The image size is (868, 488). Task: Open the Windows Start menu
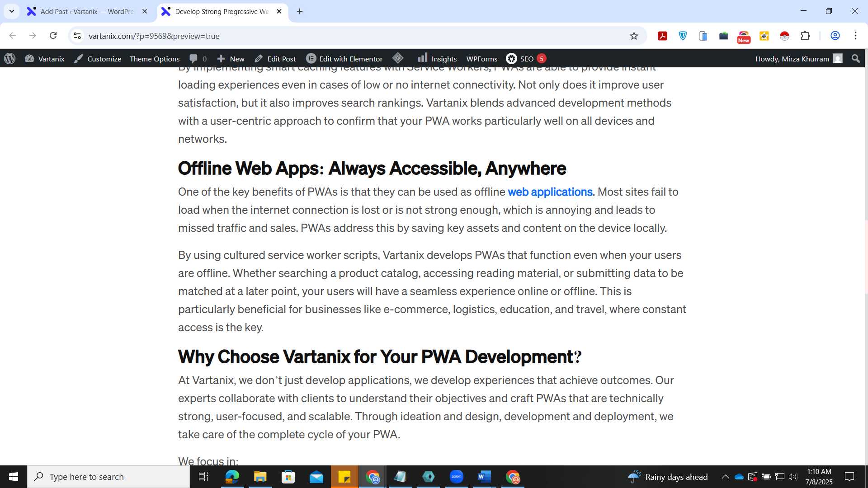coord(14,477)
